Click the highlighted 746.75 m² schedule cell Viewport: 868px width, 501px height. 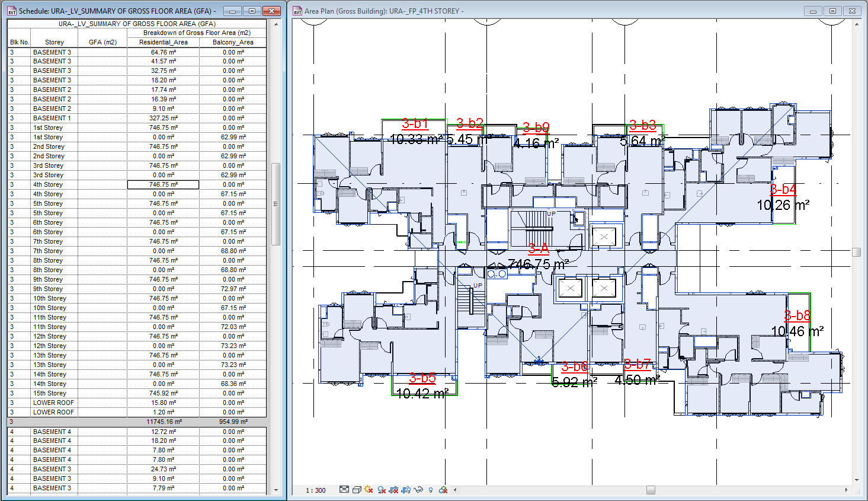163,184
